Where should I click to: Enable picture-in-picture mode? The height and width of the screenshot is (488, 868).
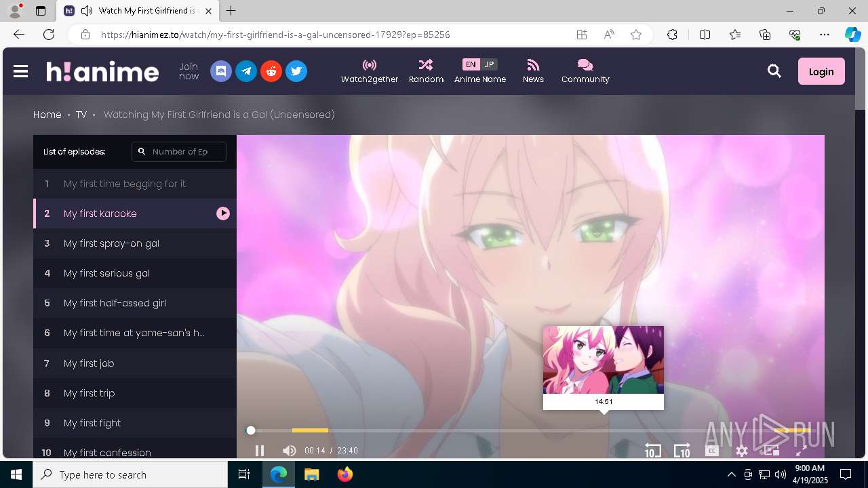coord(771,450)
